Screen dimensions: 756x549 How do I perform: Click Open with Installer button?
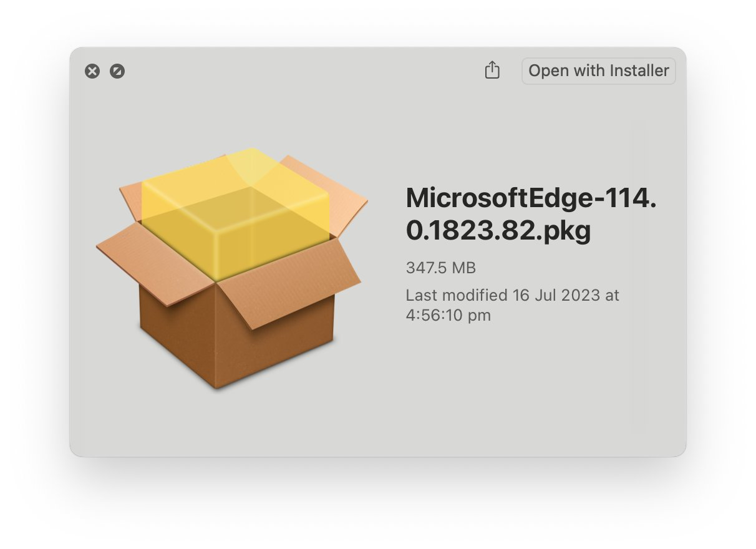tap(598, 71)
